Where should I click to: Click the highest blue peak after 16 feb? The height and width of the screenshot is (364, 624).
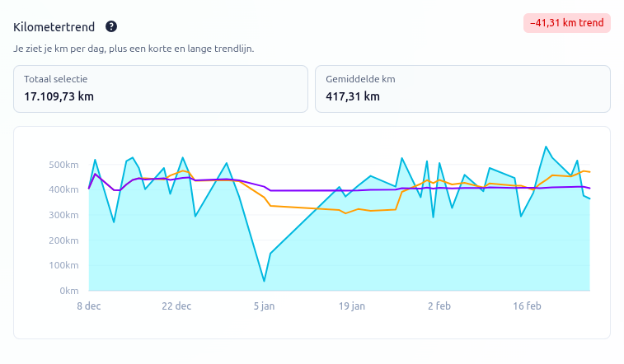(546, 147)
